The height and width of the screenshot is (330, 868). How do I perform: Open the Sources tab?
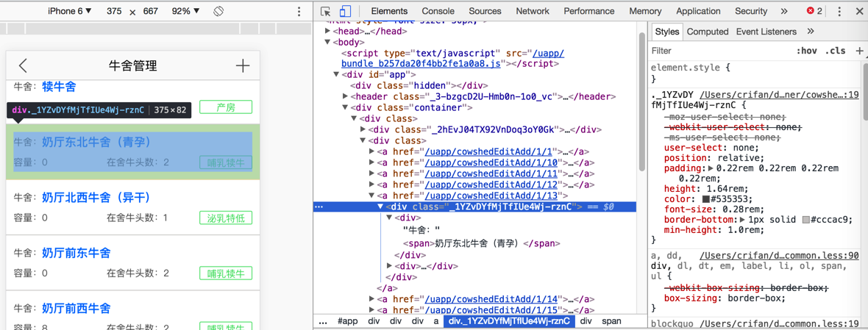[x=485, y=11]
